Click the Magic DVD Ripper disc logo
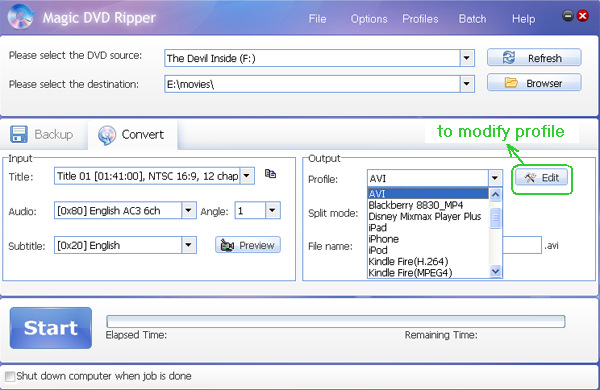The height and width of the screenshot is (390, 600). [x=21, y=16]
